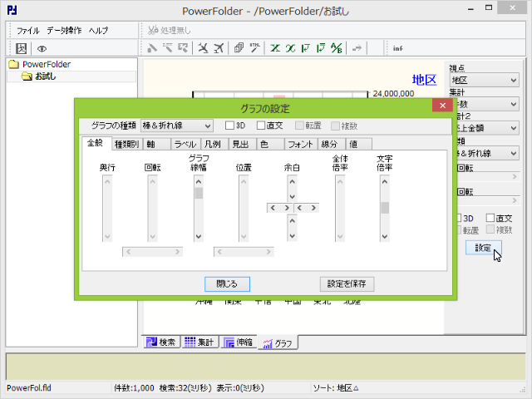The image size is (532, 399).
Task: Click the green A/B toolbar icon
Action: coord(337,48)
